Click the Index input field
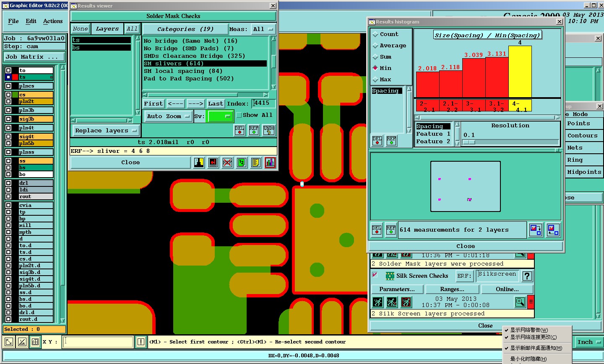Screen dimensions: 604x364 (x=264, y=103)
